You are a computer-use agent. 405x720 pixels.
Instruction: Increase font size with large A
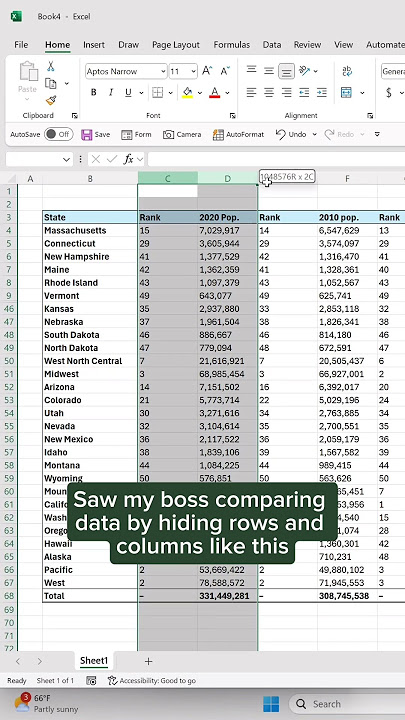pos(207,71)
